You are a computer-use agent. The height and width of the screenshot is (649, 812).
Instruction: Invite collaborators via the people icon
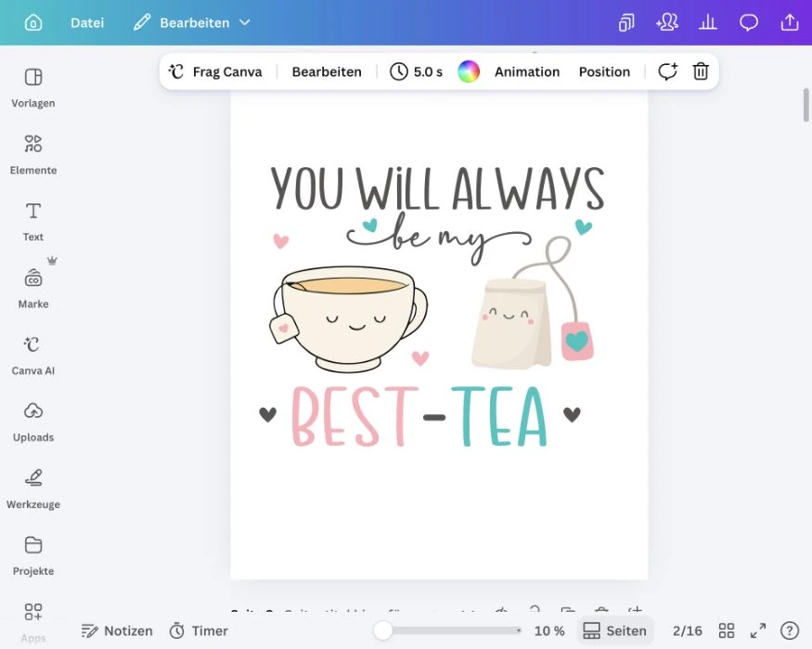(x=667, y=23)
